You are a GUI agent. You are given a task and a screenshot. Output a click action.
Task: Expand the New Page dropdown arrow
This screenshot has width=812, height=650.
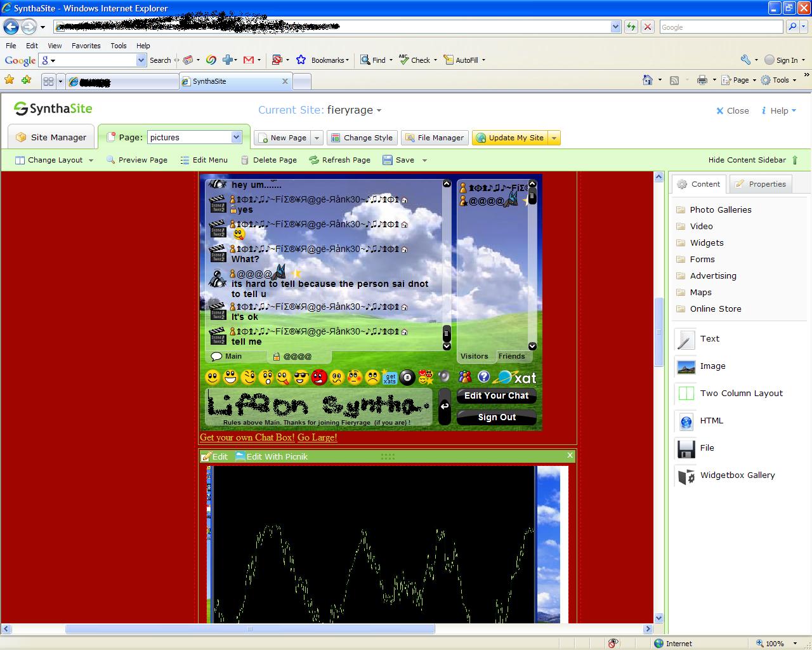click(x=317, y=138)
